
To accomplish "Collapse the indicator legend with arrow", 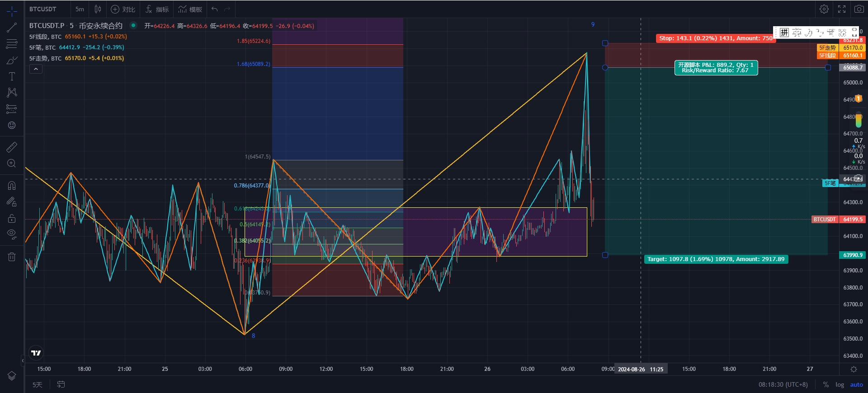I will tap(36, 69).
